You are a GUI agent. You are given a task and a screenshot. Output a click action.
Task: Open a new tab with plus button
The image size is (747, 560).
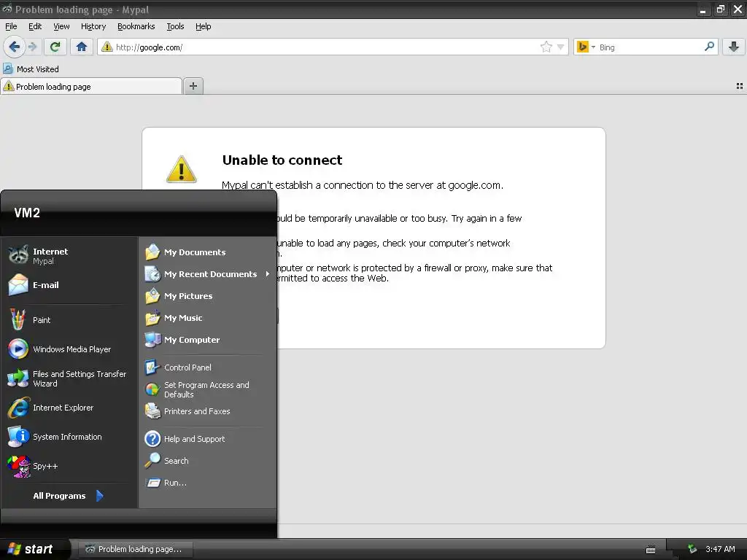click(x=193, y=86)
